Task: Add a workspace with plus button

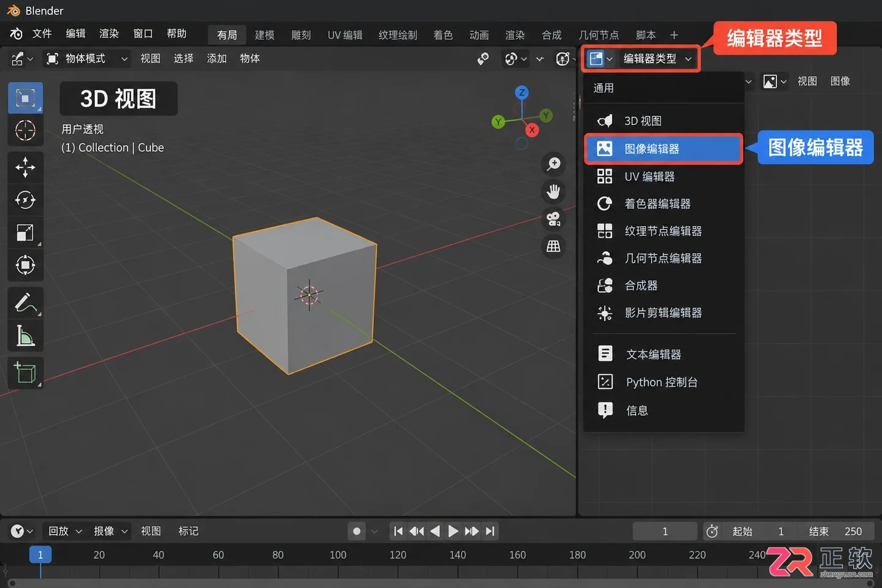Action: coord(674,35)
